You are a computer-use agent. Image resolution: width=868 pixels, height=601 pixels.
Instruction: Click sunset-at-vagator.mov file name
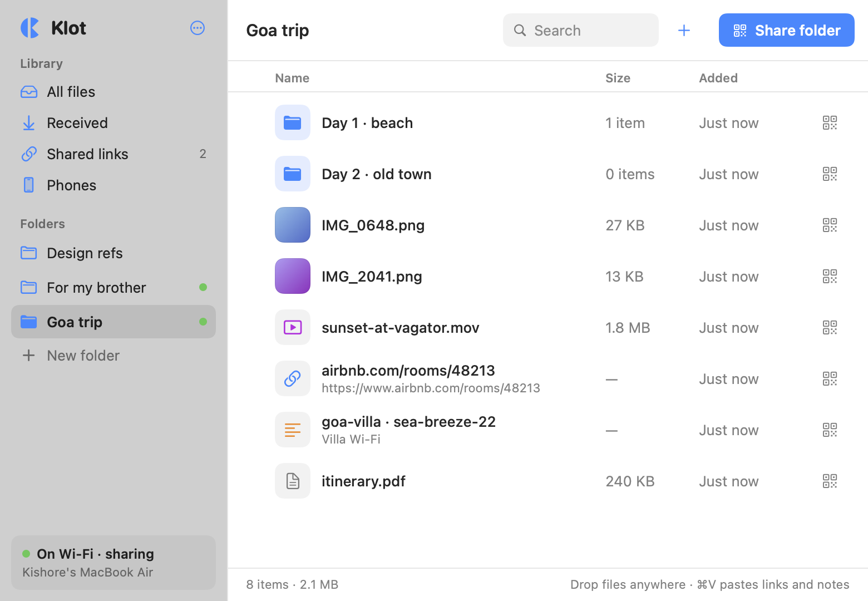pyautogui.click(x=401, y=327)
